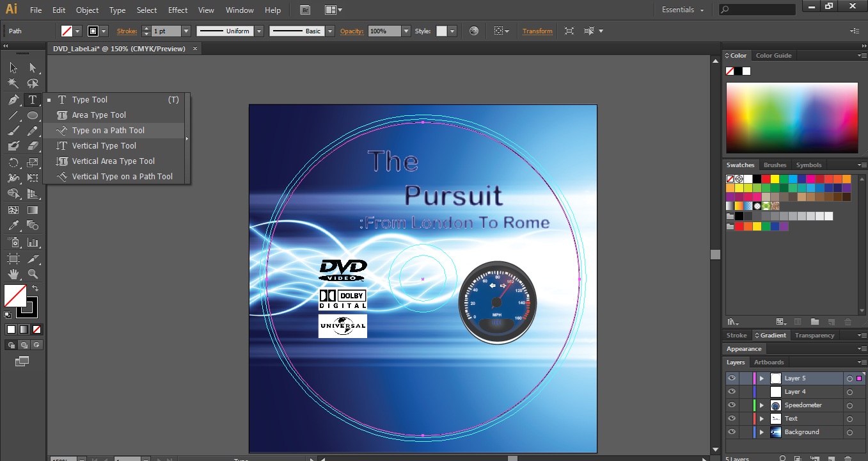Hide Layer 4 visibility eye
This screenshot has height=461, width=868.
click(732, 392)
